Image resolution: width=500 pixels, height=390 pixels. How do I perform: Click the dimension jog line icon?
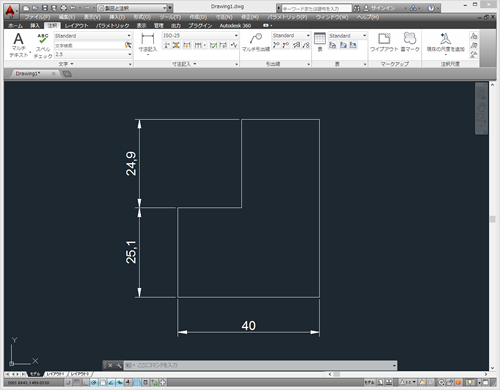point(234,45)
